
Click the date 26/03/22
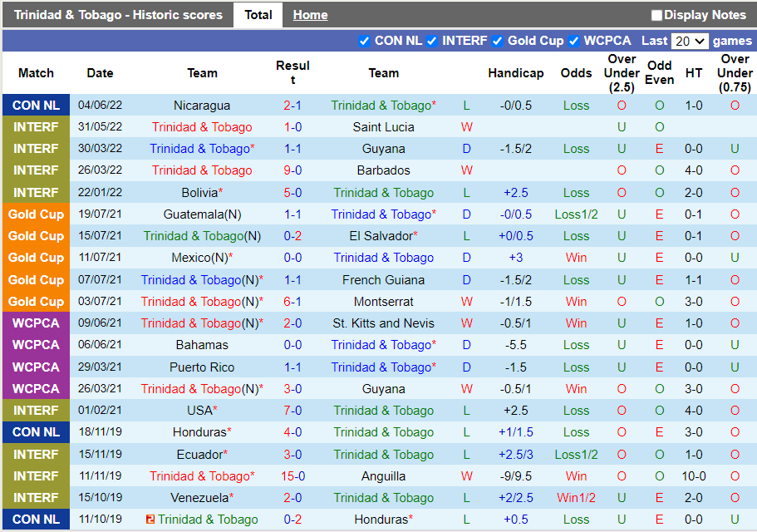(100, 170)
